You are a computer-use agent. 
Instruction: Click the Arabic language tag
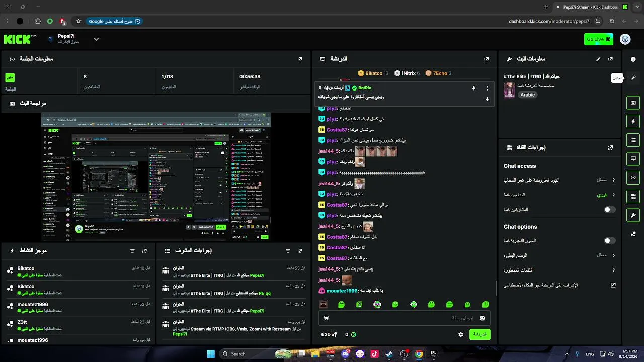coord(528,95)
